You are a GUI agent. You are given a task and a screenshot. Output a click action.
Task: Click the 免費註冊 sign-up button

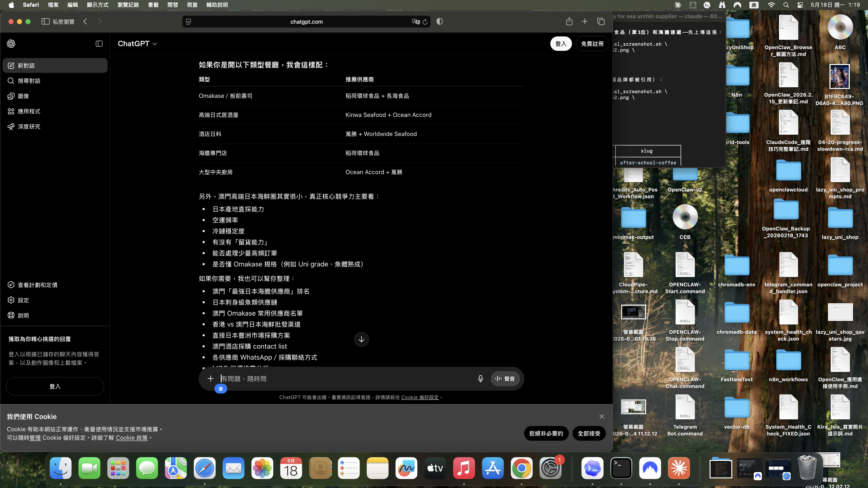point(592,44)
